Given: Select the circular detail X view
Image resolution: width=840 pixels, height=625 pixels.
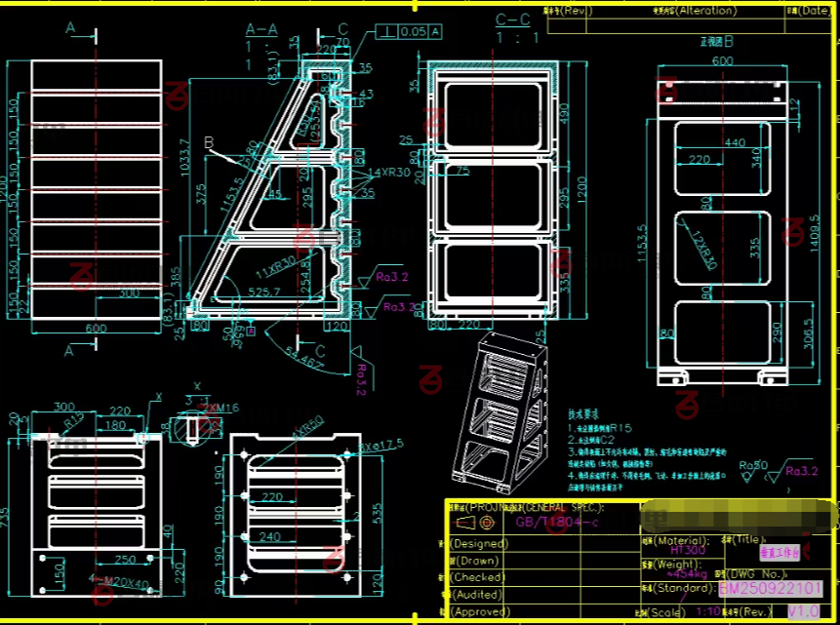Looking at the screenshot, I should 191,426.
